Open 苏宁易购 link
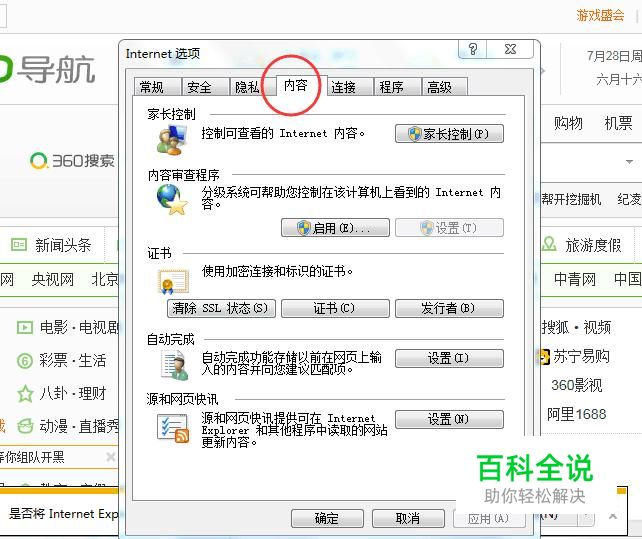The width and height of the screenshot is (642, 539). click(x=581, y=356)
